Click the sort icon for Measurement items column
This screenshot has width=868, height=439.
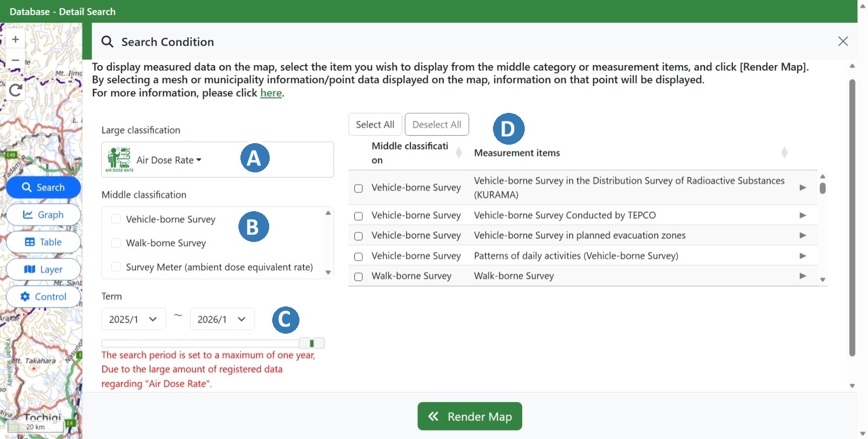tap(784, 153)
